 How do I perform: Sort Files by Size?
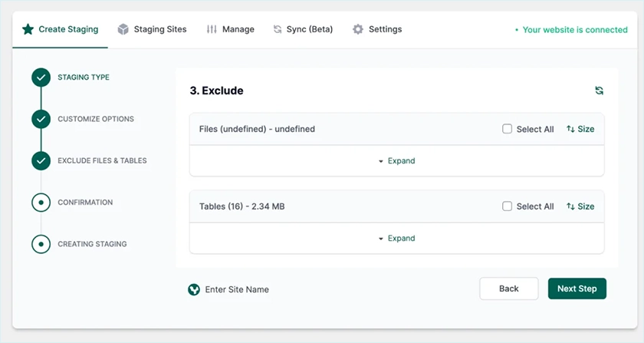(580, 129)
